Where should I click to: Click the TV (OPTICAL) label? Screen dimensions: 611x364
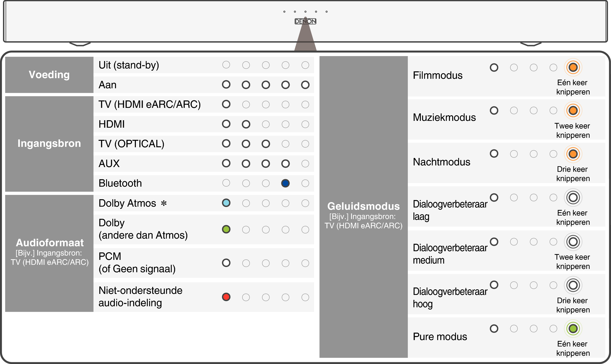point(131,144)
